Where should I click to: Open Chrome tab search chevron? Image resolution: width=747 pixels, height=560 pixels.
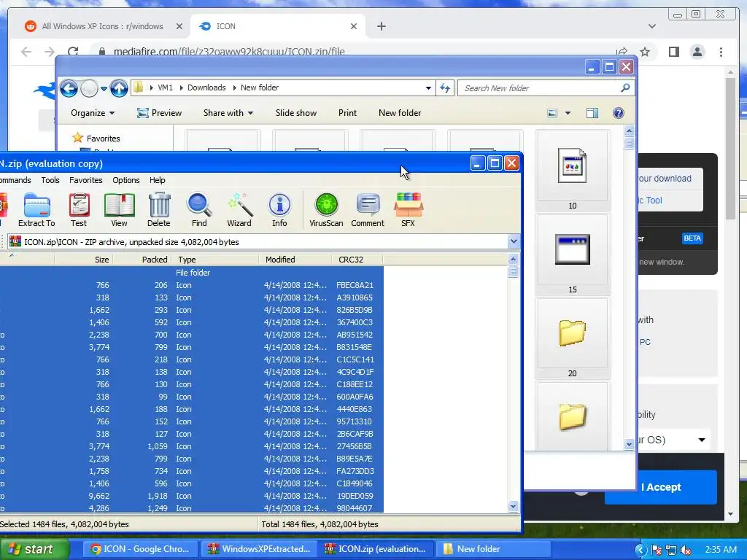coord(651,26)
